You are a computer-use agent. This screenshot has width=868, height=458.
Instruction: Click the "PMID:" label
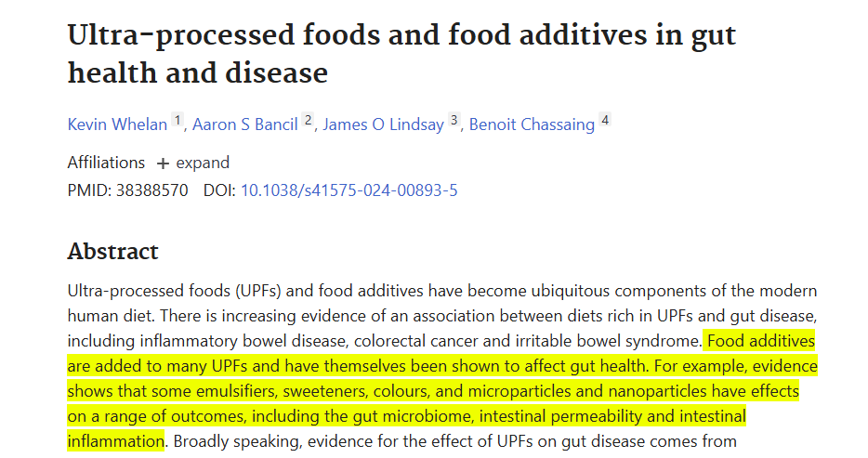(89, 190)
